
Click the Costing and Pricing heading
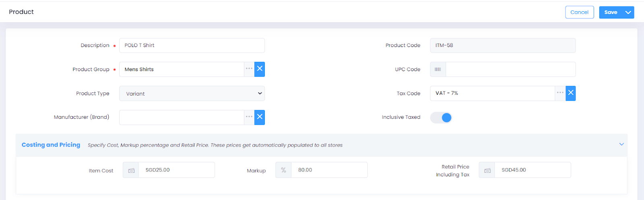[51, 145]
